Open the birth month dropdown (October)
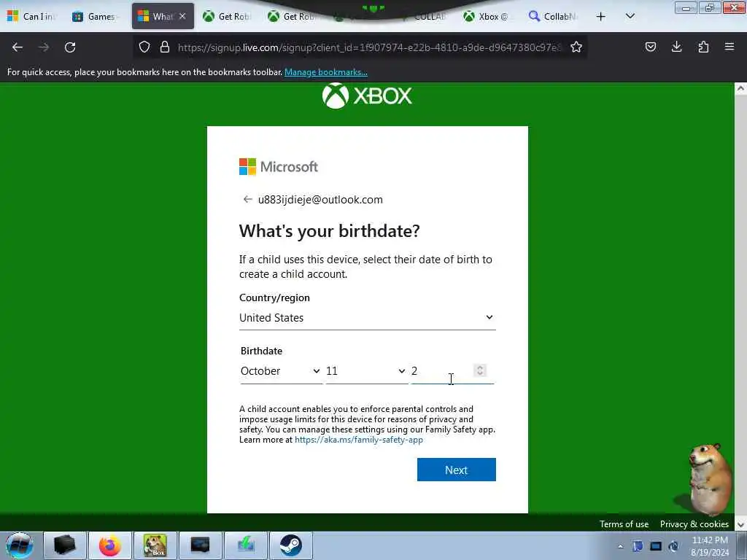 (x=281, y=371)
